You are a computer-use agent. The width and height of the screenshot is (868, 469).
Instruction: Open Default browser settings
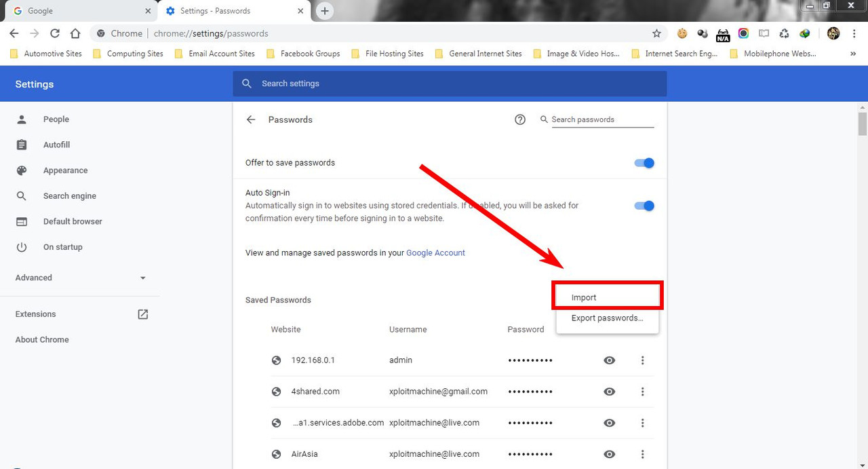pos(73,222)
